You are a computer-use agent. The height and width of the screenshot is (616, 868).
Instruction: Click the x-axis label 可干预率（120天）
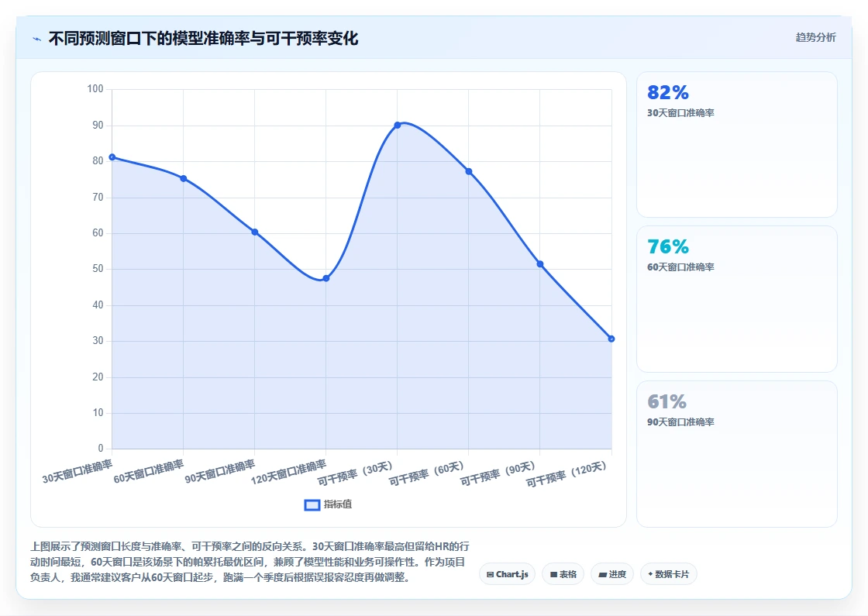[567, 475]
